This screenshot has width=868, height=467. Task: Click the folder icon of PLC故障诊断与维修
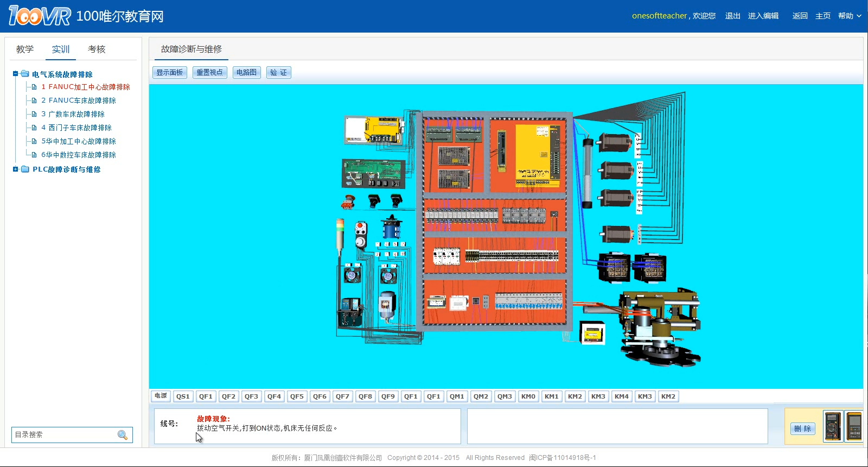tap(25, 169)
